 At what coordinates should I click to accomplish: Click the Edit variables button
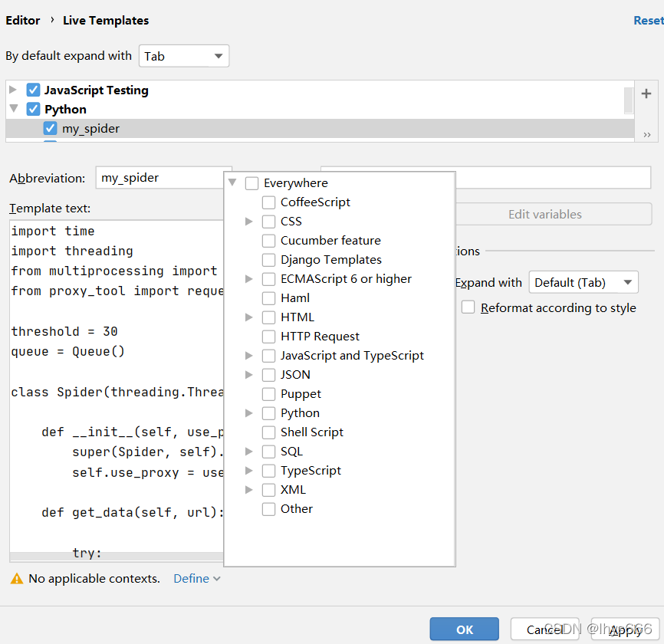[554, 214]
